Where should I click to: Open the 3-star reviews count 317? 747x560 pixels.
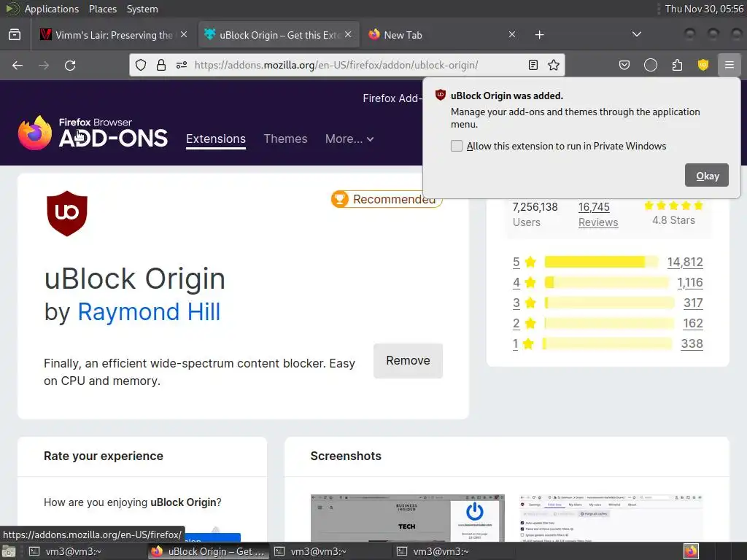tap(693, 303)
